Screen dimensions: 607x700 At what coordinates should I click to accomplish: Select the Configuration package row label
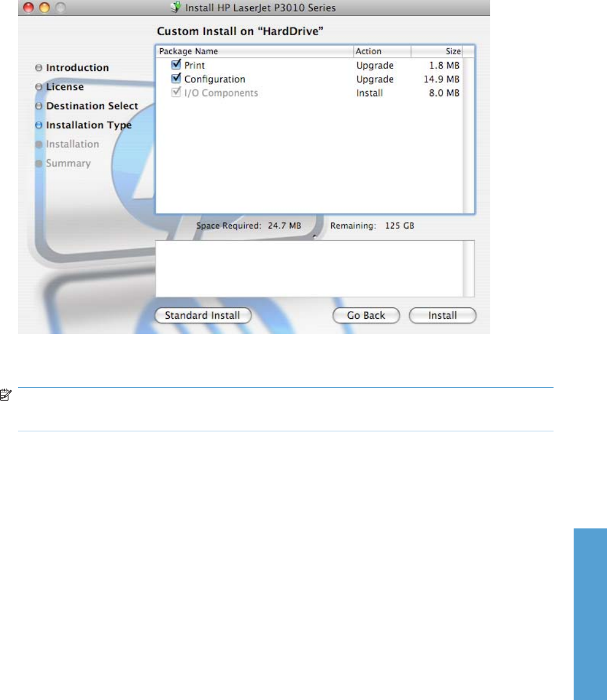(214, 79)
